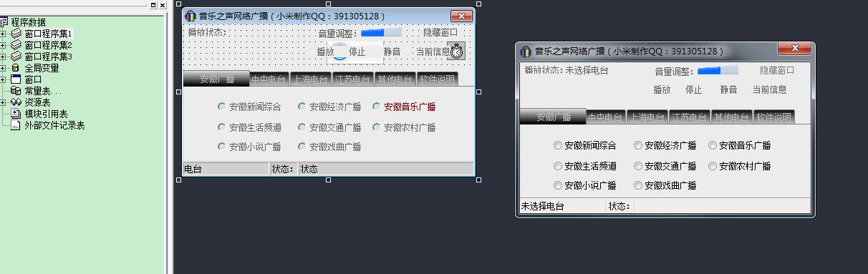The image size is (868, 274).
Task: Click 播放 in the running window
Action: [x=662, y=89]
